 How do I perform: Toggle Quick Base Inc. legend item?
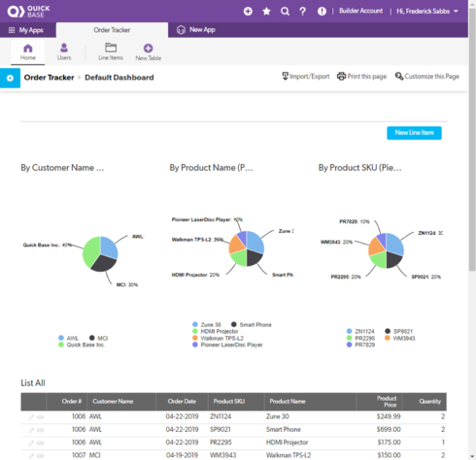coord(82,345)
